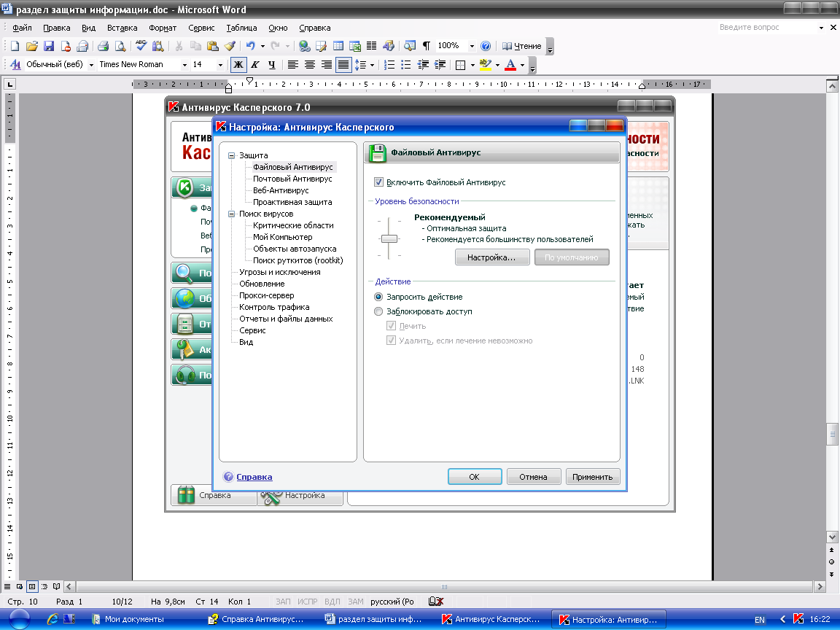
Task: Click the Numbered list icon
Action: pyautogui.click(x=389, y=65)
